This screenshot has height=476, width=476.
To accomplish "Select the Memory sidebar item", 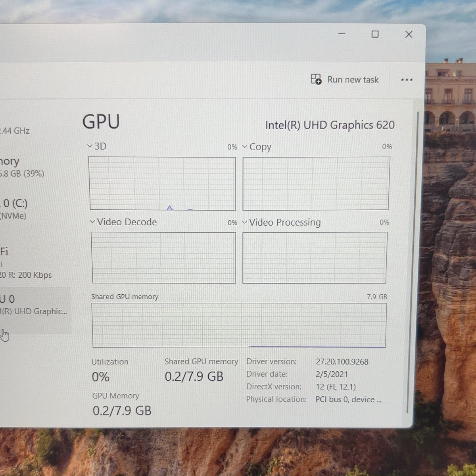I will [22, 167].
